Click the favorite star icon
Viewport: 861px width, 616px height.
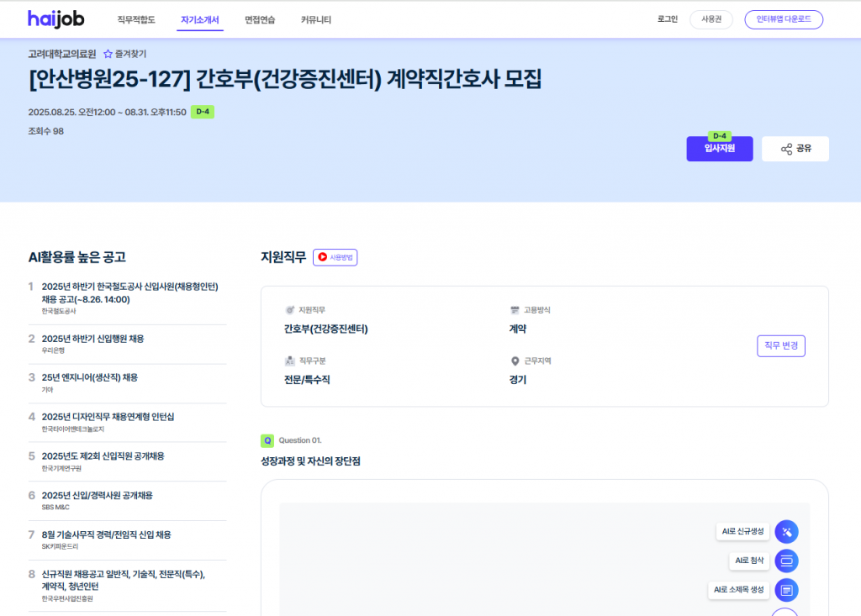[x=108, y=54]
